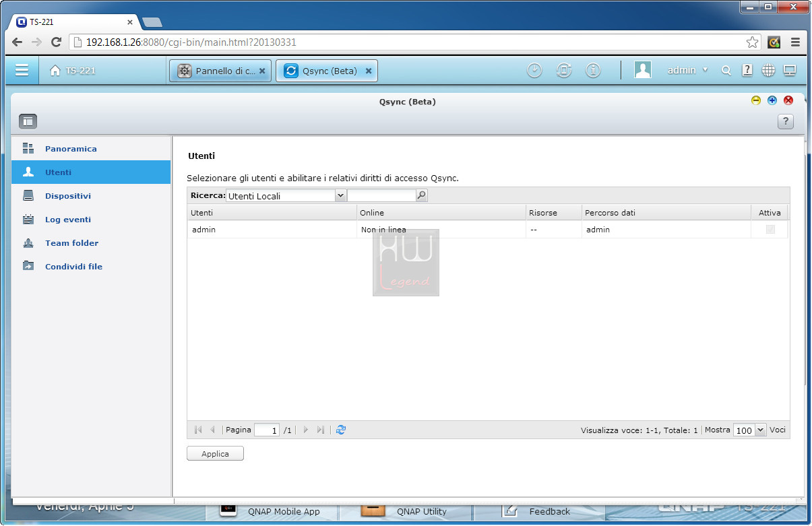The image size is (812, 526).
Task: Bookmark this page with the star icon
Action: [752, 42]
